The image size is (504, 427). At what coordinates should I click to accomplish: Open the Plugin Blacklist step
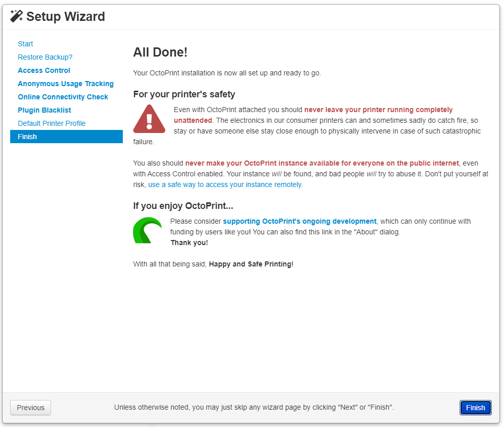pyautogui.click(x=44, y=110)
